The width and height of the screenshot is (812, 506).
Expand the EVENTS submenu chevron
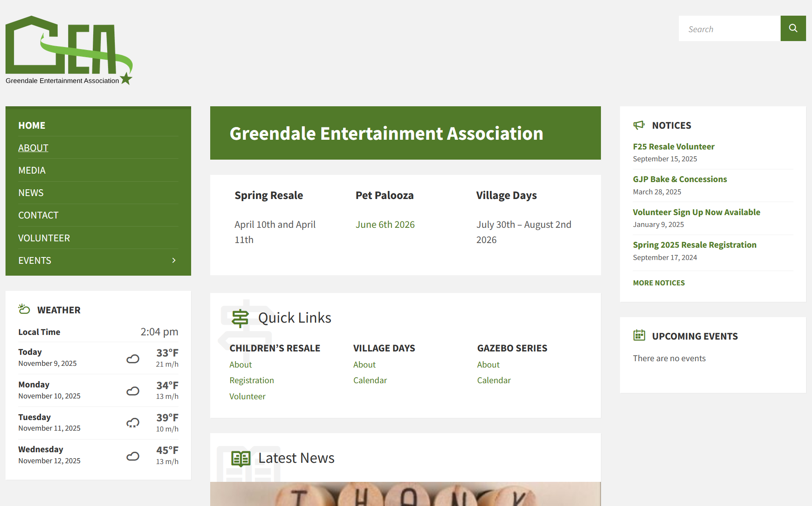173,260
